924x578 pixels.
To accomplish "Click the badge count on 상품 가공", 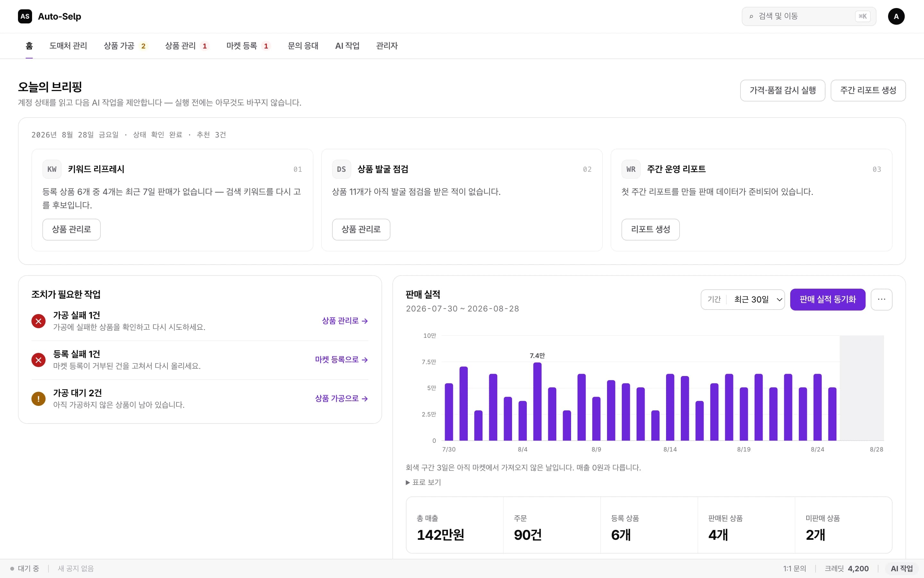I will (143, 46).
